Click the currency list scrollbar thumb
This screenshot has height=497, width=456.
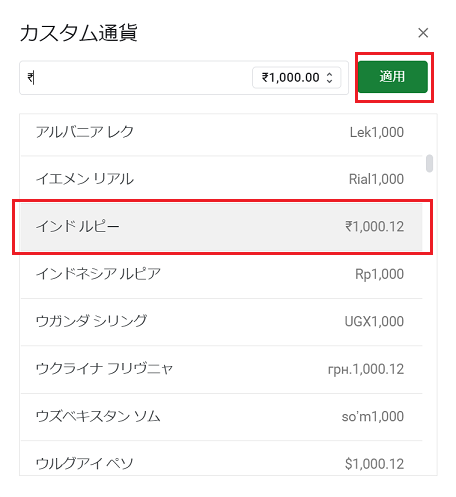coord(430,163)
